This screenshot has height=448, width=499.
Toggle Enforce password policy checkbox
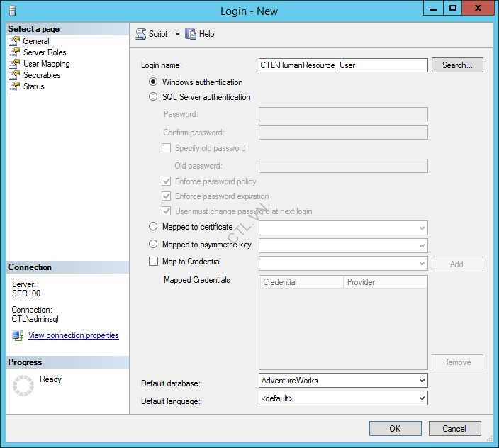click(166, 181)
